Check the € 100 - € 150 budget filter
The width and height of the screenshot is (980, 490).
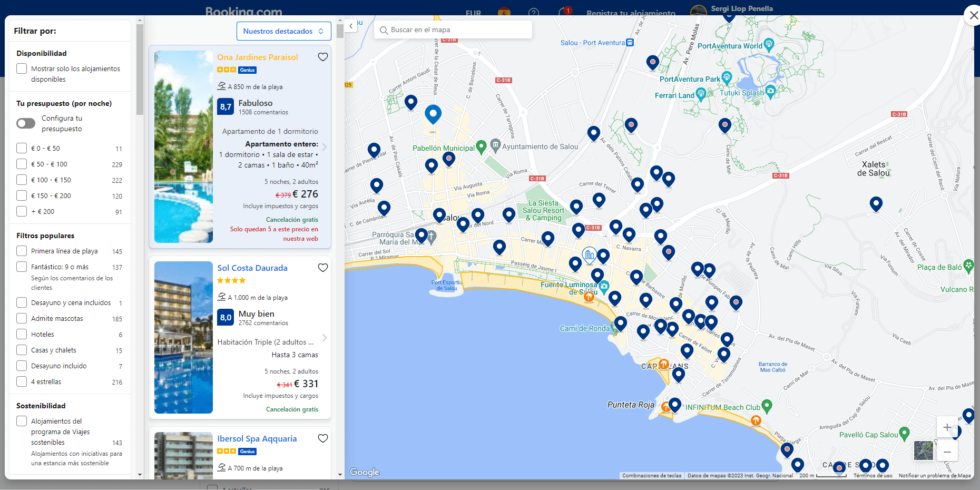[22, 180]
